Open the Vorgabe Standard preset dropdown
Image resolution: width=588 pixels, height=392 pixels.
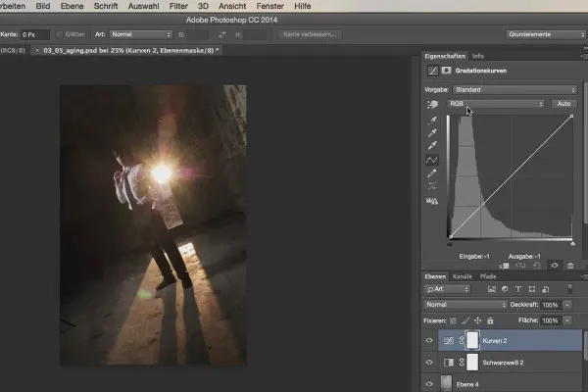tap(514, 89)
